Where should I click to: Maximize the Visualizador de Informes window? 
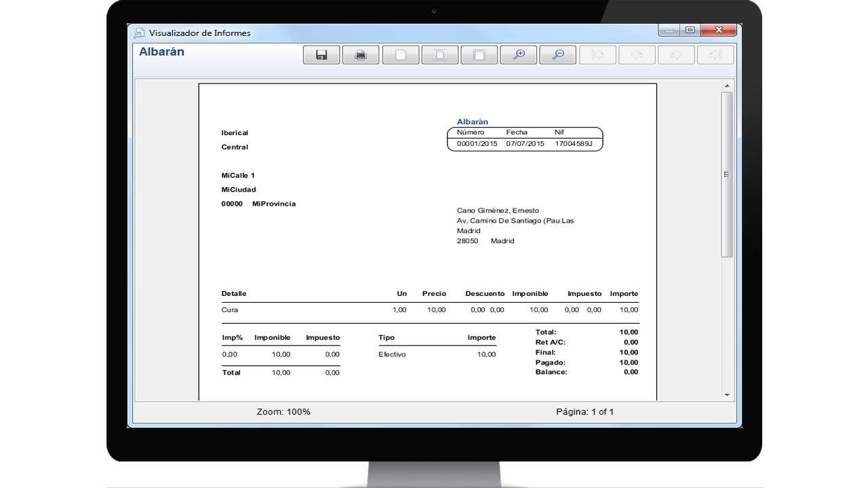pyautogui.click(x=690, y=31)
